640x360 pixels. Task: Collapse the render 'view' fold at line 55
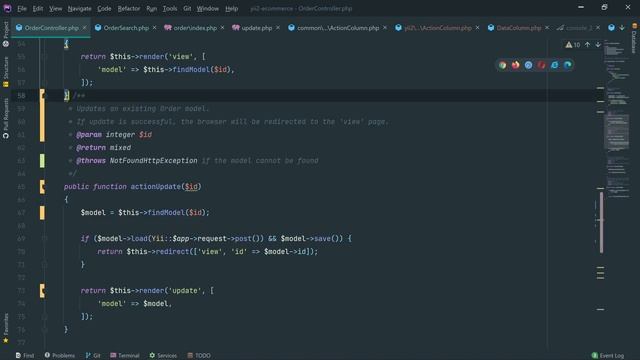(44, 57)
